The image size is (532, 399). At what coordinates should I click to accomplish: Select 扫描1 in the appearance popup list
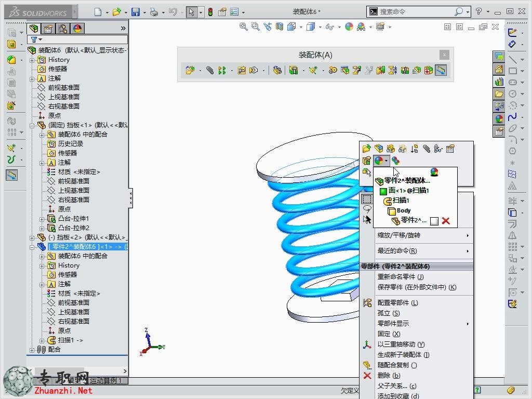point(401,201)
